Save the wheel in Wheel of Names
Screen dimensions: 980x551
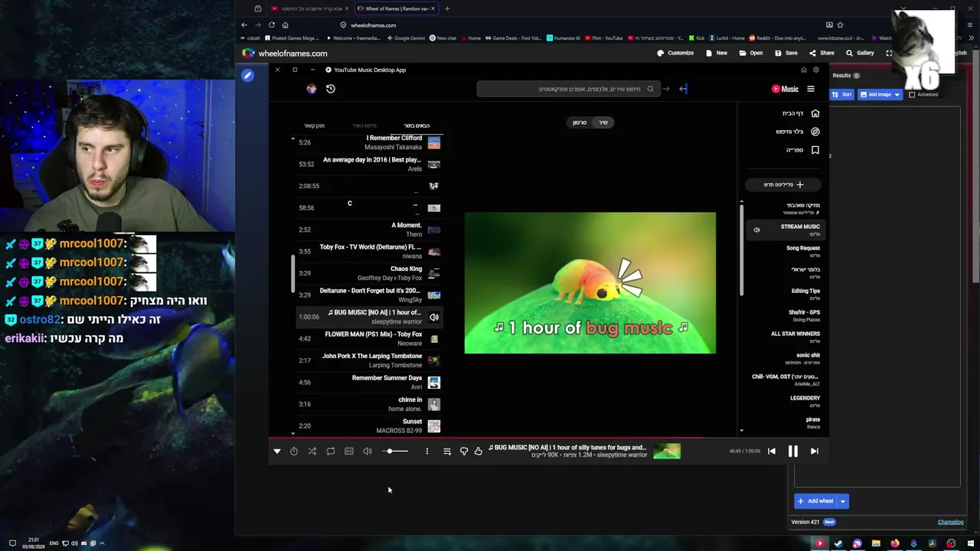point(786,54)
